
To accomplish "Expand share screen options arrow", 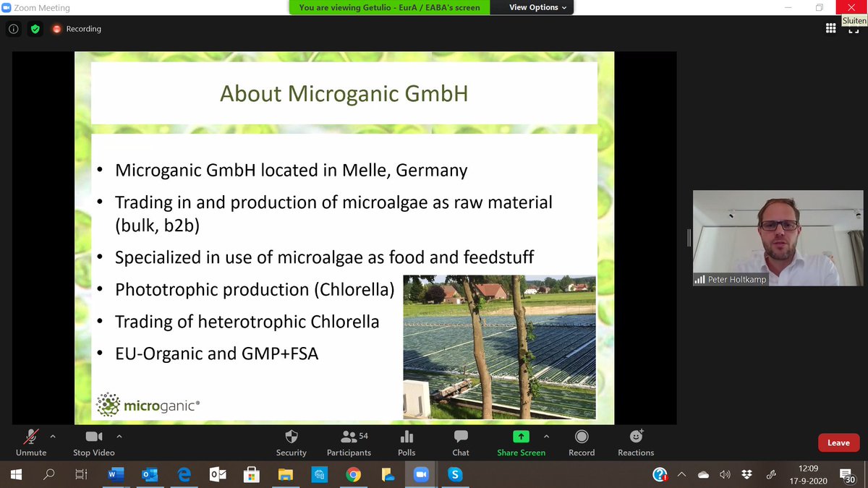I will tap(546, 437).
